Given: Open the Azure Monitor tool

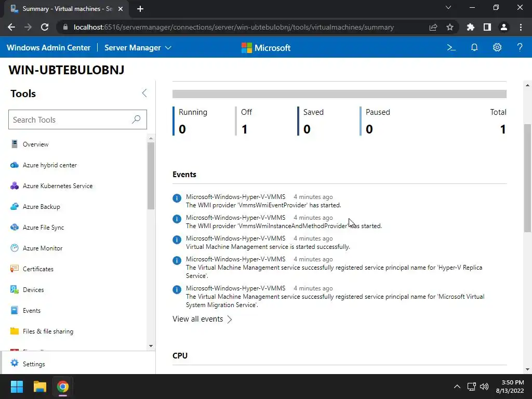Looking at the screenshot, I should point(43,248).
